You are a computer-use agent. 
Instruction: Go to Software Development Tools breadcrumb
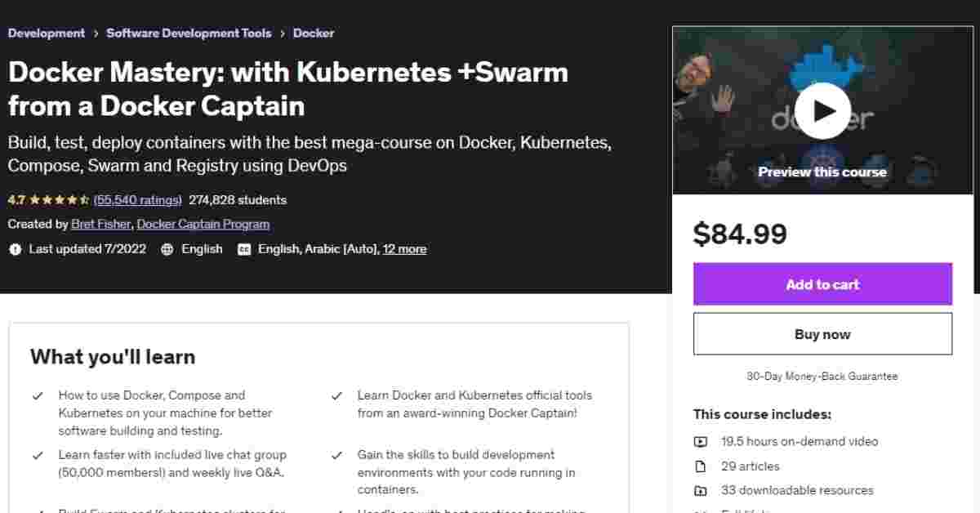click(x=189, y=33)
